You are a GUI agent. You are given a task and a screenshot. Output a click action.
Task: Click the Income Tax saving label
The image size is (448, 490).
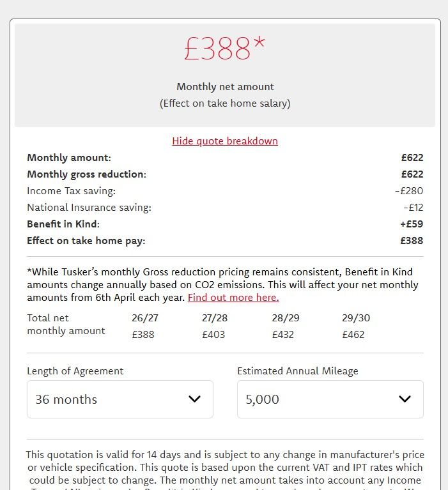[x=72, y=191]
